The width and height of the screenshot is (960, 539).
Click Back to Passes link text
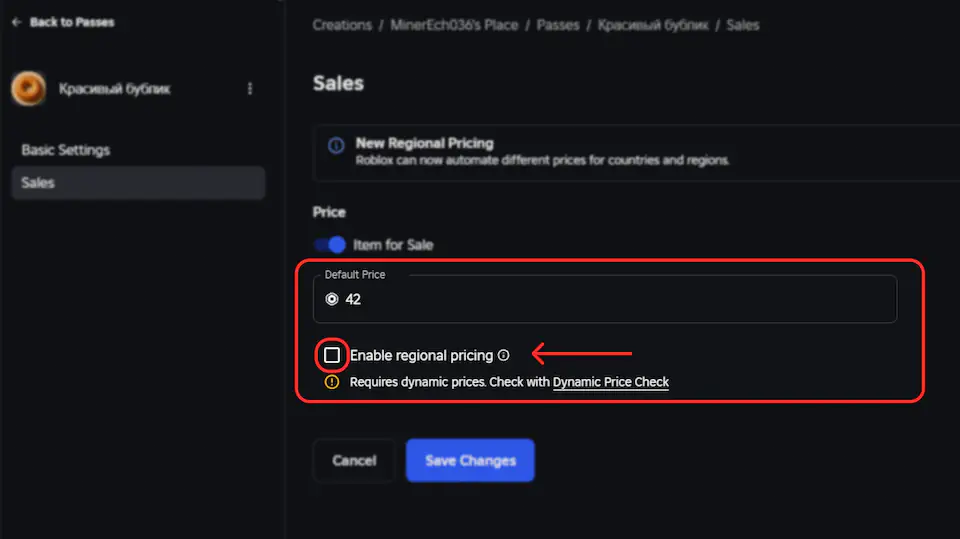[x=72, y=22]
